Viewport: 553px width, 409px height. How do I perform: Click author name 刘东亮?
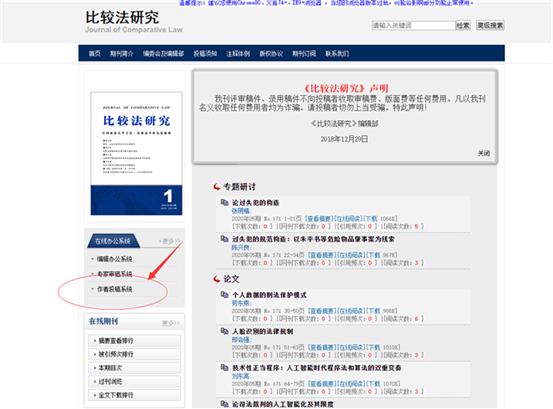(241, 376)
